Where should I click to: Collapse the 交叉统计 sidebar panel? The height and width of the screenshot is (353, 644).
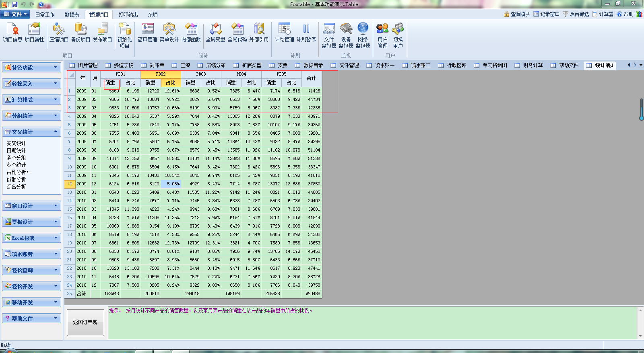tap(31, 132)
